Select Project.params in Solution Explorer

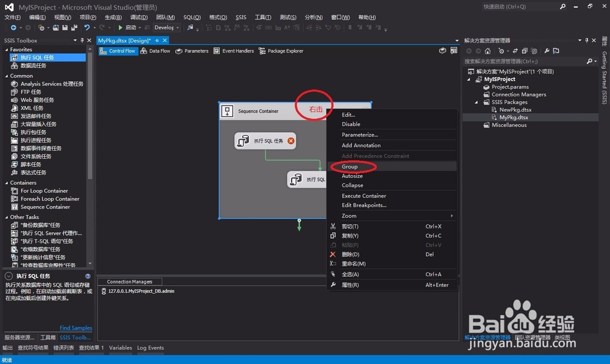(x=509, y=87)
